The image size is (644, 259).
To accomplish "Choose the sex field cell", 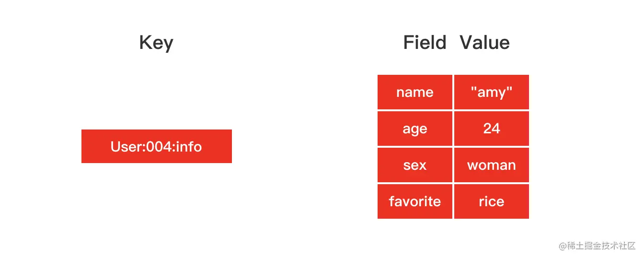I will (415, 165).
